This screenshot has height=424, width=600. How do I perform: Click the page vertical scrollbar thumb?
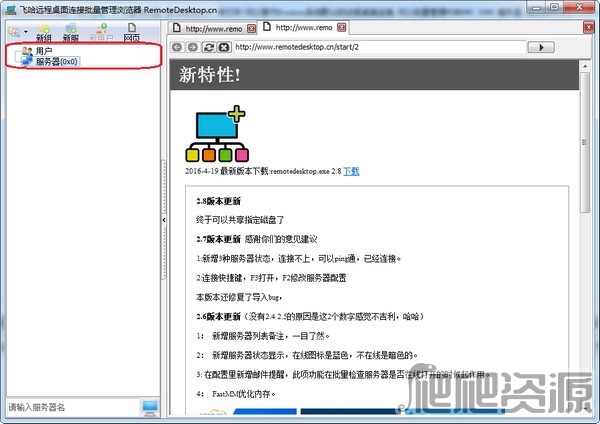585,142
